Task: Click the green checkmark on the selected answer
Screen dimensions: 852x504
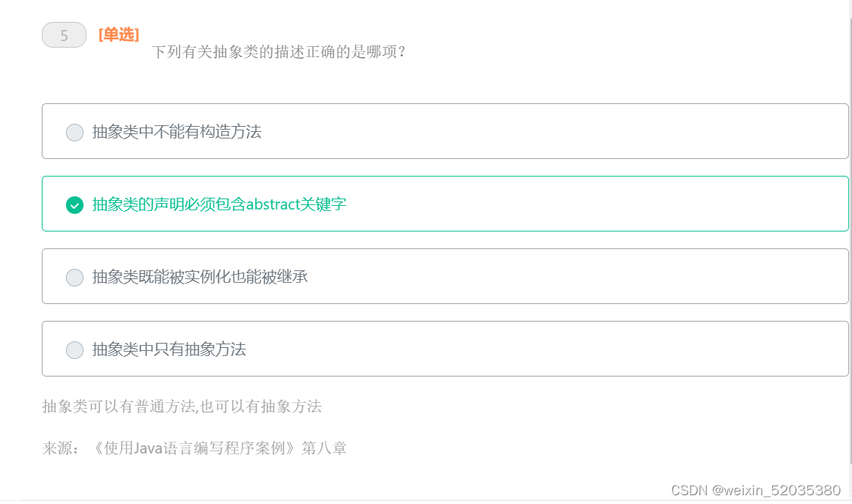Action: click(74, 205)
